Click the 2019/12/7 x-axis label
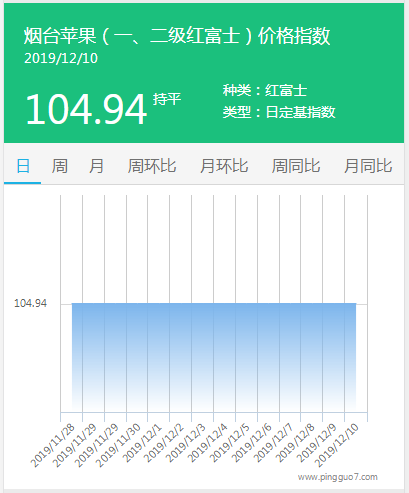 point(273,443)
